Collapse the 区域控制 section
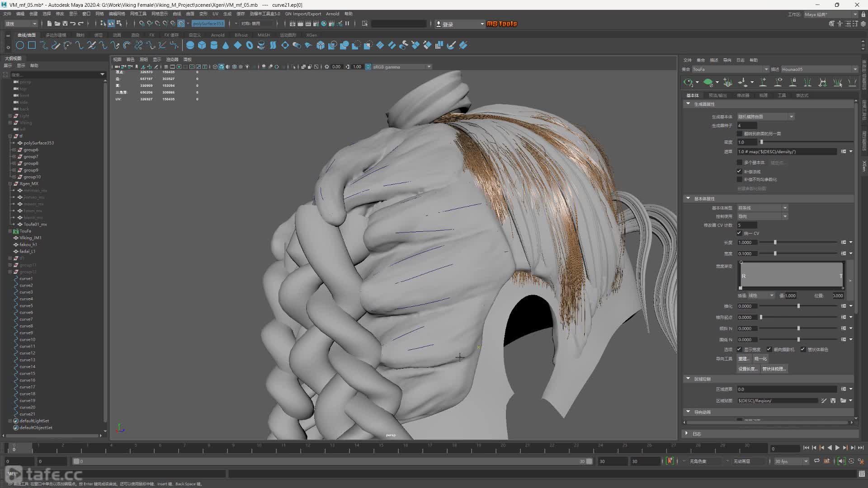The image size is (868, 488). (688, 379)
